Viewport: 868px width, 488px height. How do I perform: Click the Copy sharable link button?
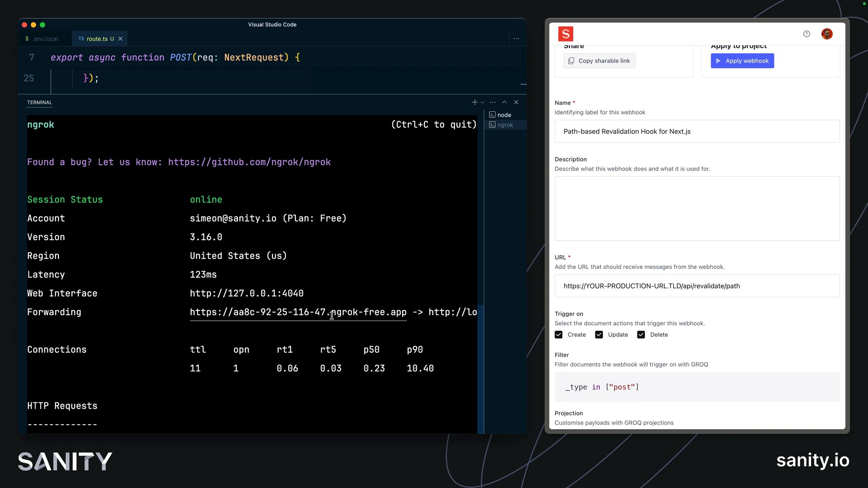point(599,61)
